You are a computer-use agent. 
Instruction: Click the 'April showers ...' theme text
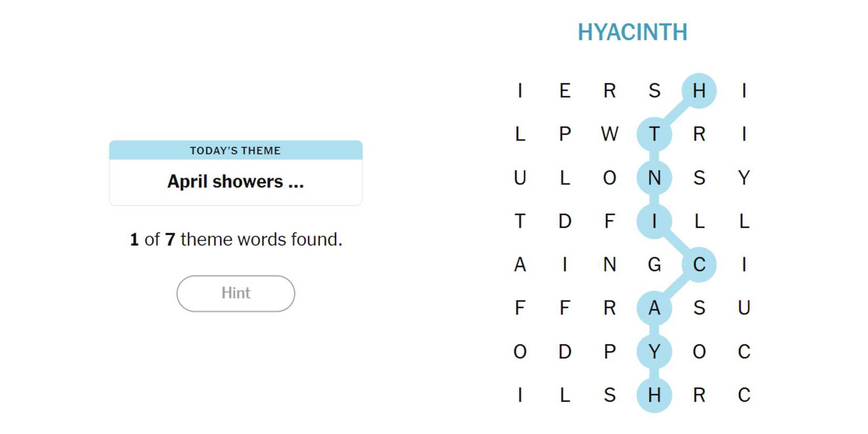(236, 181)
